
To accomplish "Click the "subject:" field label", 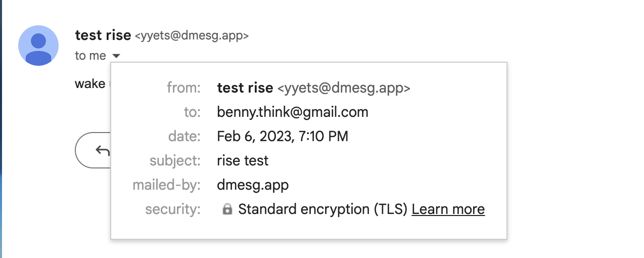I will pos(175,160).
